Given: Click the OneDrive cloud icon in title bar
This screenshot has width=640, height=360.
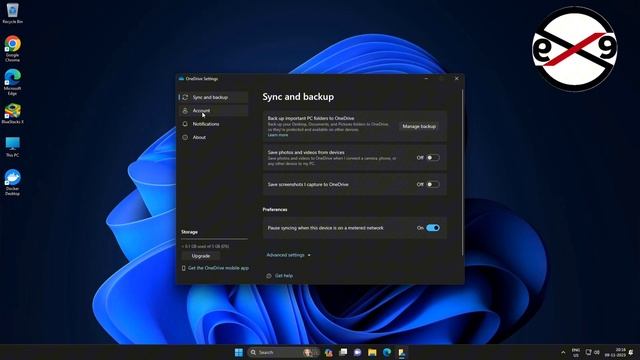Looking at the screenshot, I should click(x=181, y=79).
